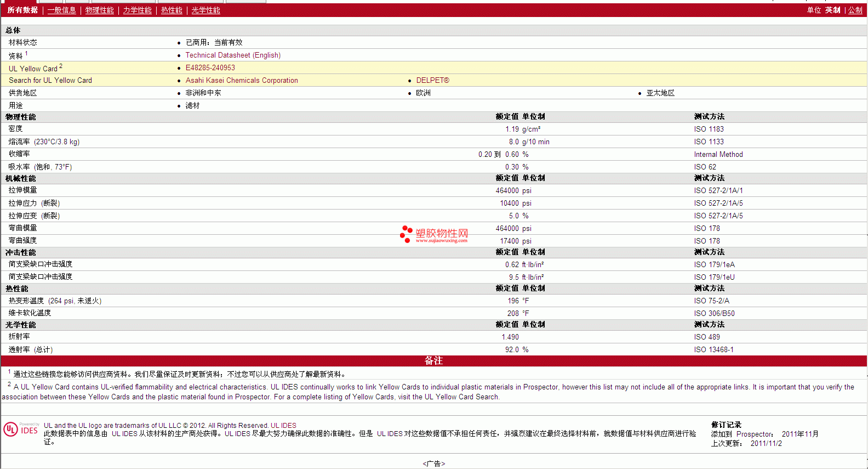Click flexural strength value 17400
Screen dimensions: 868x469
click(x=509, y=241)
